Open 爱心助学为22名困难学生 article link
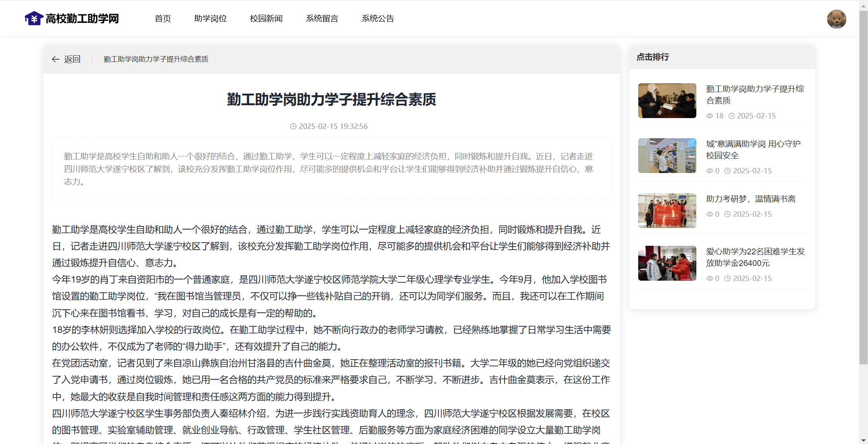This screenshot has height=444, width=868. point(755,257)
